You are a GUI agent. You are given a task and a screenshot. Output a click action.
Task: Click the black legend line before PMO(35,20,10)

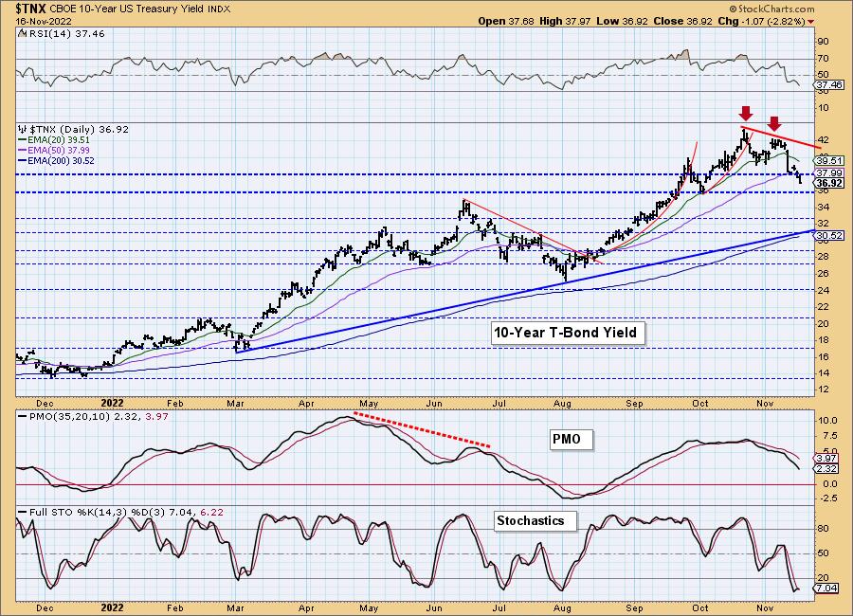click(23, 416)
